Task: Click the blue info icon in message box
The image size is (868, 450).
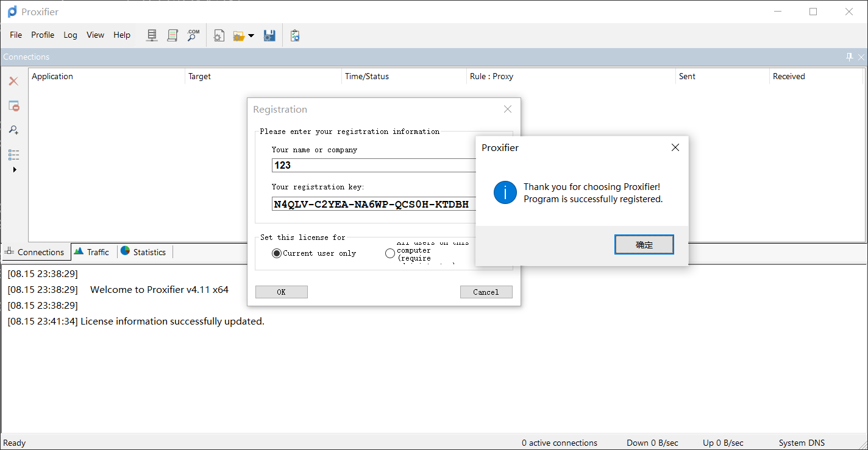Action: click(x=505, y=192)
